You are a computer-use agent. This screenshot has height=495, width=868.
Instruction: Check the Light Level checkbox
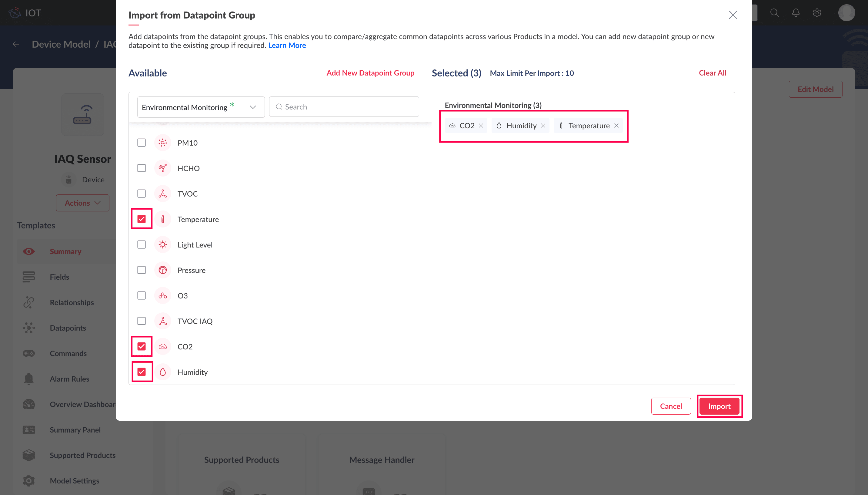click(142, 244)
